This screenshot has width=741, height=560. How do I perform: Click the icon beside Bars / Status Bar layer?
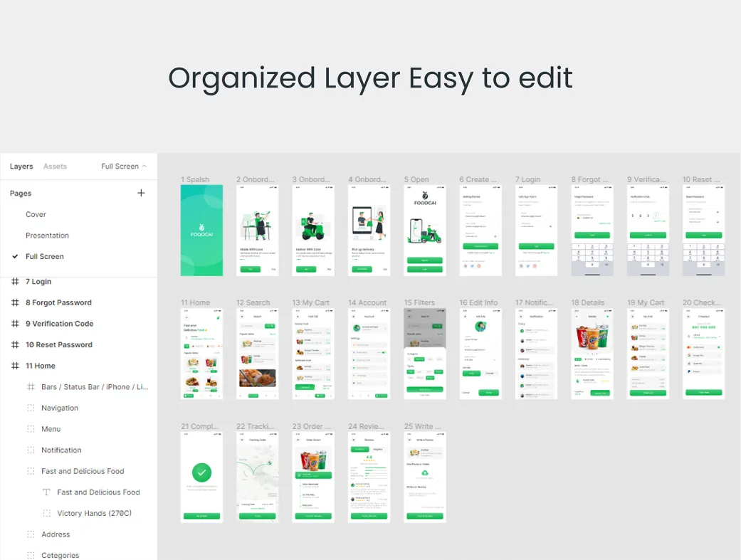click(x=31, y=387)
